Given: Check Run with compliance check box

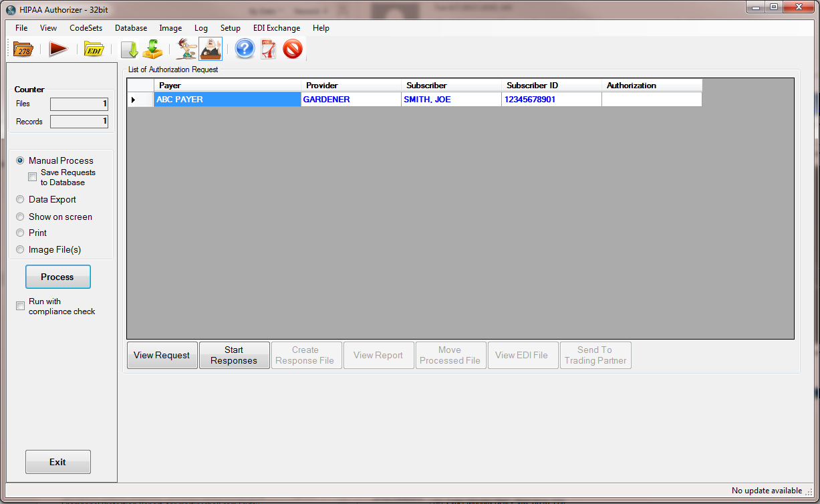Looking at the screenshot, I should pos(20,306).
